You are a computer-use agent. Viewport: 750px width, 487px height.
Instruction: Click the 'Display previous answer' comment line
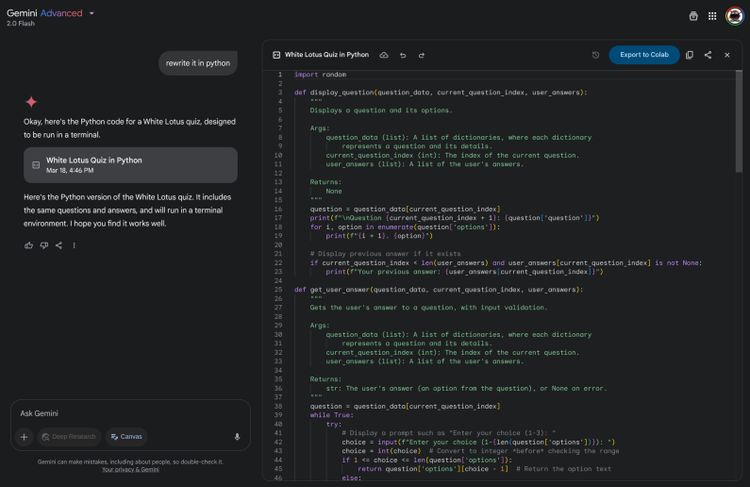[x=386, y=254]
